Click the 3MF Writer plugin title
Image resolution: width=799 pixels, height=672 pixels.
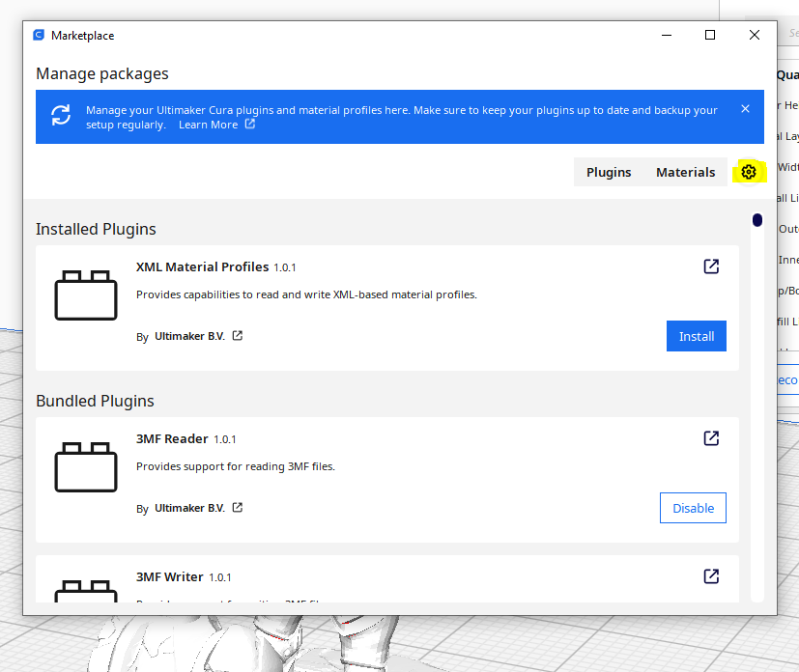170,576
